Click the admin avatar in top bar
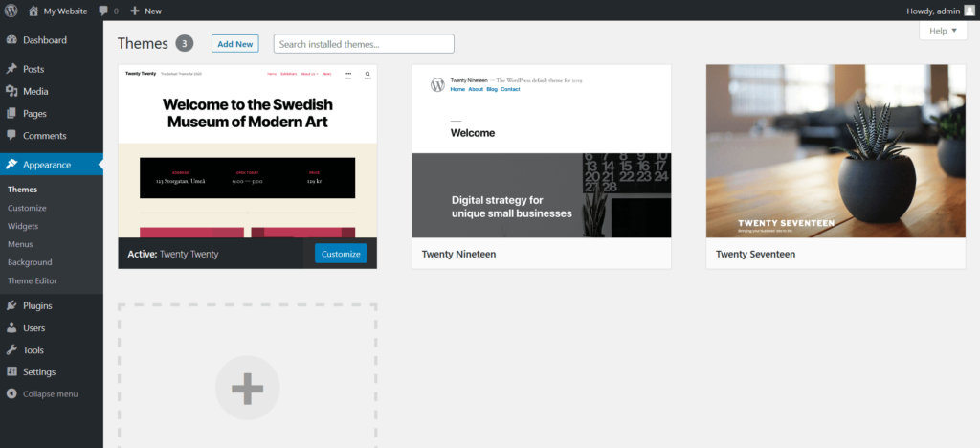The height and width of the screenshot is (448, 980). pyautogui.click(x=969, y=11)
